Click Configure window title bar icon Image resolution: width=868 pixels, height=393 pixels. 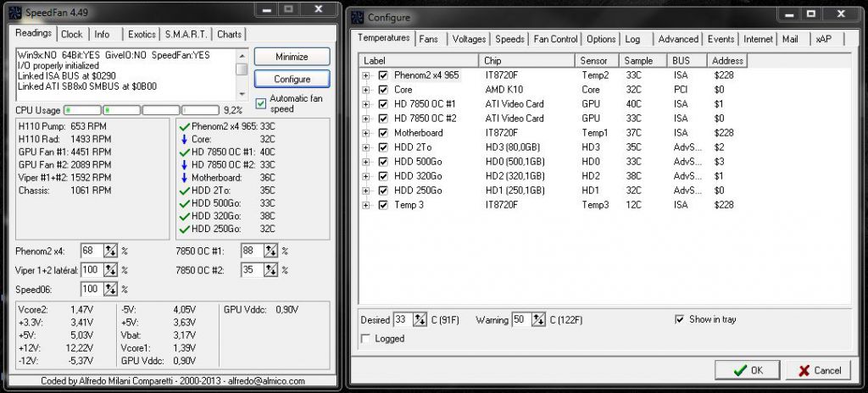(x=357, y=17)
